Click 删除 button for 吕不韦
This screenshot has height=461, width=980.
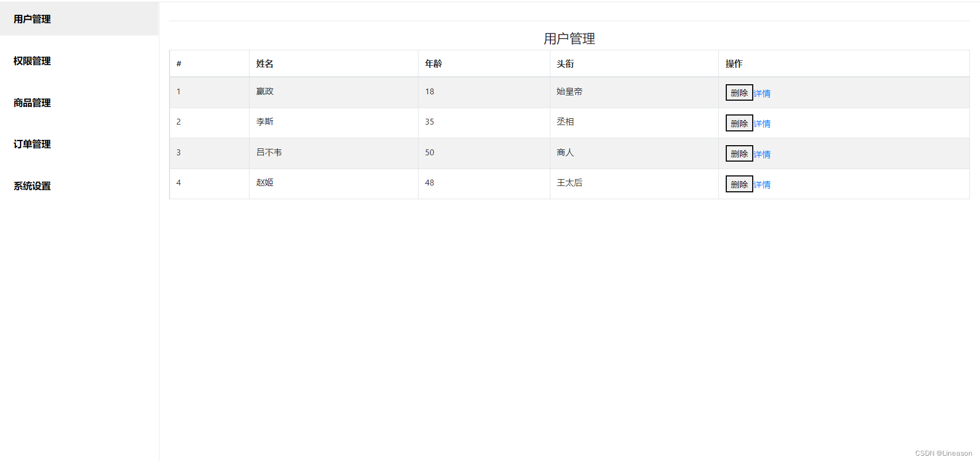coord(739,154)
